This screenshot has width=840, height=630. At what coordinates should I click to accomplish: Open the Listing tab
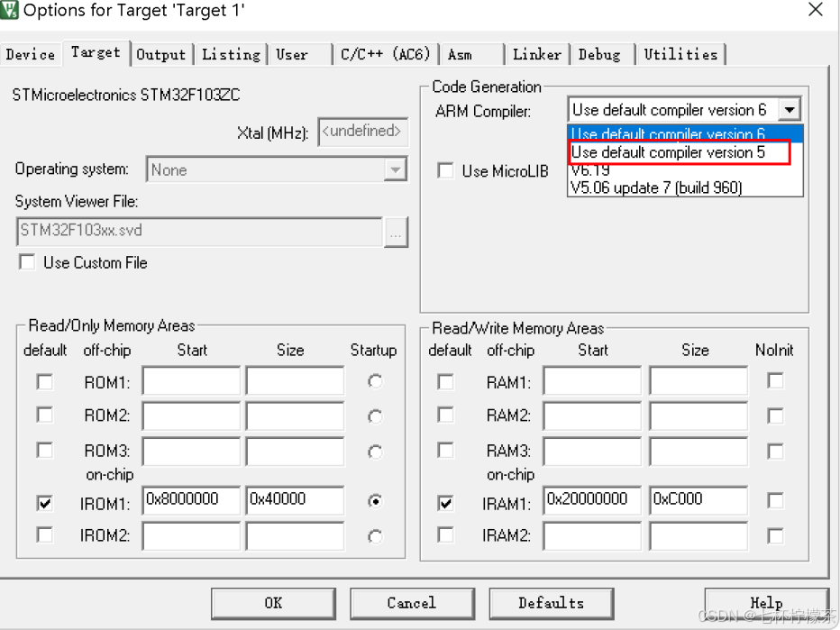tap(231, 55)
